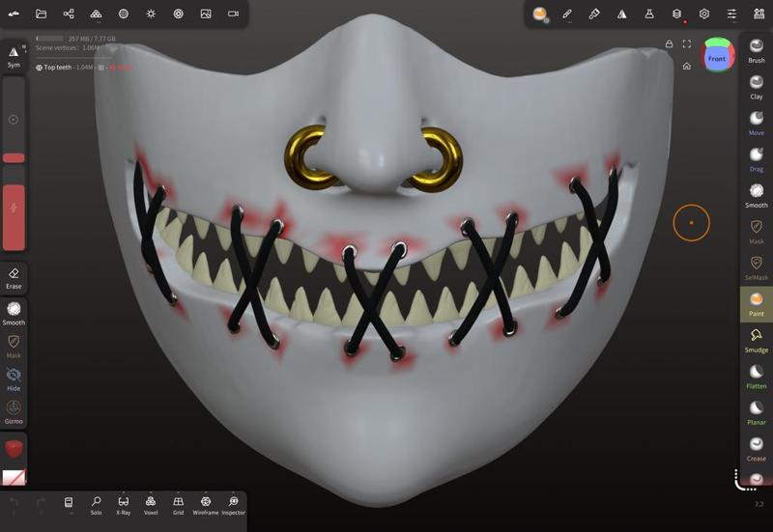This screenshot has height=532, width=773.
Task: Select the Flatten brush
Action: point(756,377)
